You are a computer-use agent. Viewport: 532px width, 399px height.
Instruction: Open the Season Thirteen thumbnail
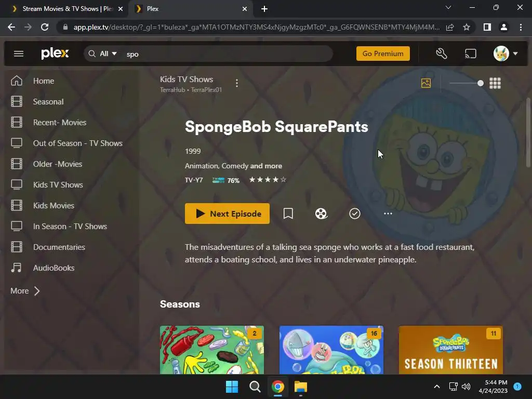[450, 350]
